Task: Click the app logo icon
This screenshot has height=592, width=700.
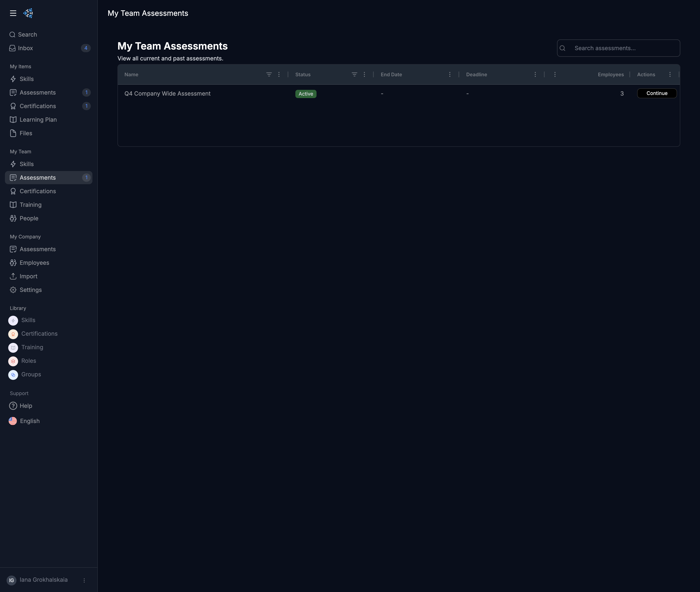Action: 28,13
